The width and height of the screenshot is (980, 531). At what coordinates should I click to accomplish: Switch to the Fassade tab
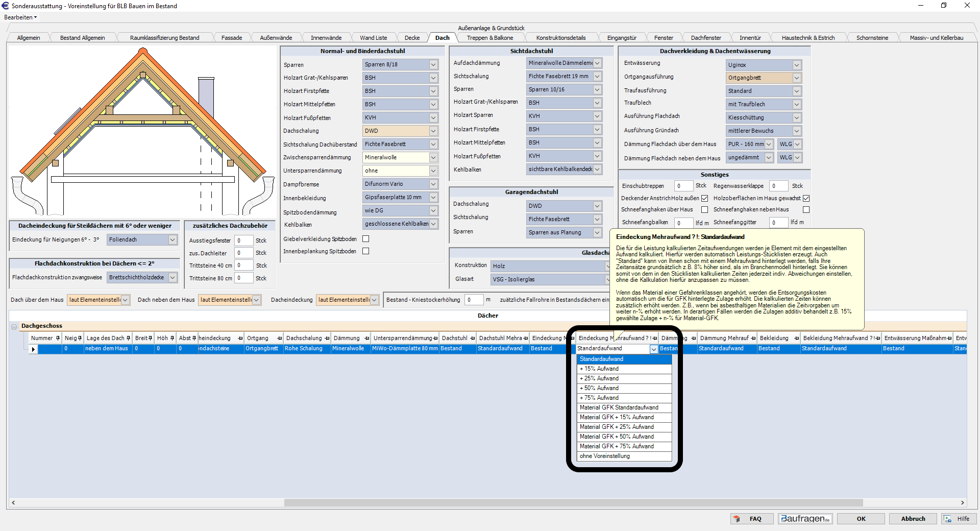coord(231,38)
